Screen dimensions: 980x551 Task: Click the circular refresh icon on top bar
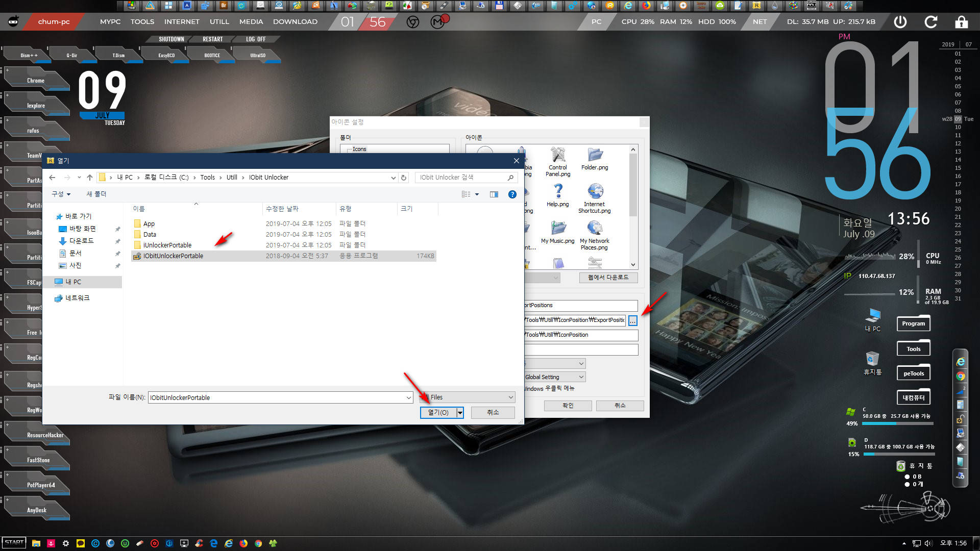(931, 22)
